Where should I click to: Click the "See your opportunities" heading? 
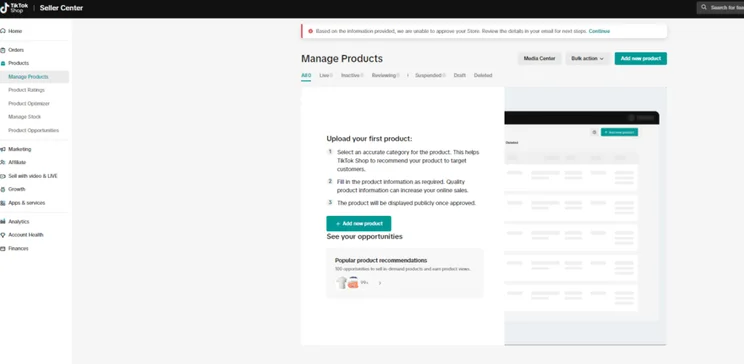point(364,236)
